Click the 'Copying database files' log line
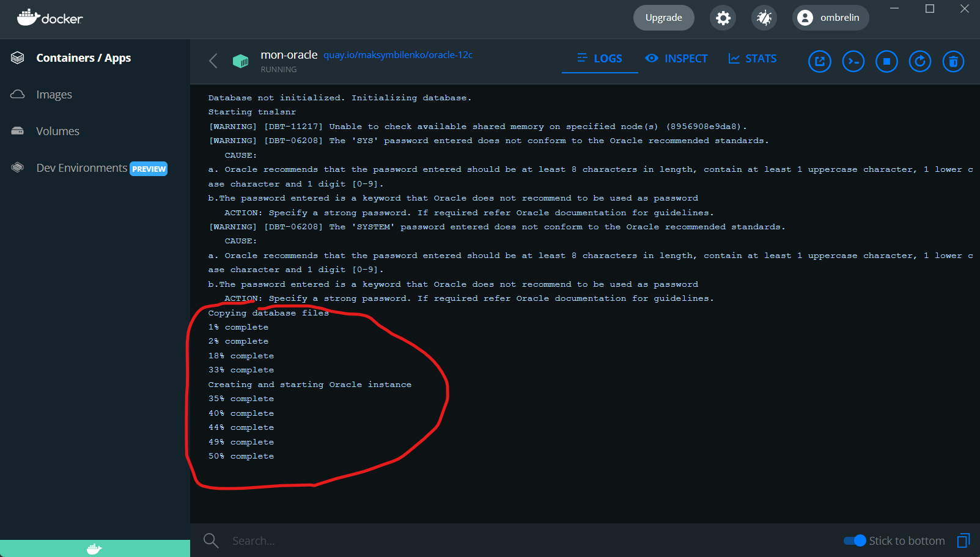Image resolution: width=980 pixels, height=557 pixels. tap(268, 313)
